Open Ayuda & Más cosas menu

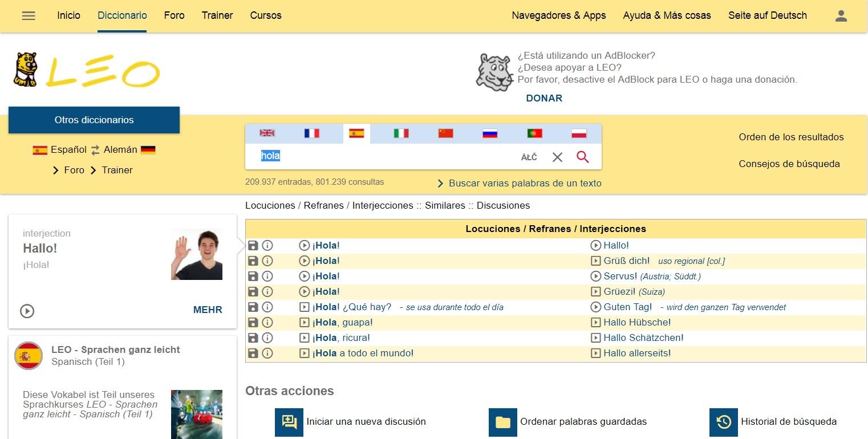coord(667,16)
